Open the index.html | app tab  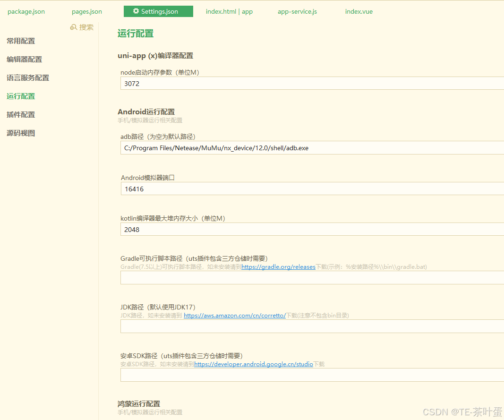tap(229, 11)
